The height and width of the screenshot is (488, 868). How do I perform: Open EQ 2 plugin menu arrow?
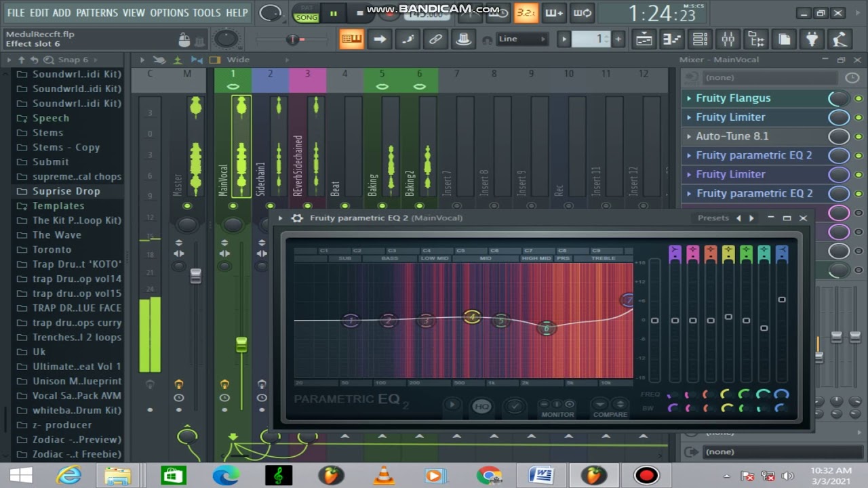pos(280,218)
